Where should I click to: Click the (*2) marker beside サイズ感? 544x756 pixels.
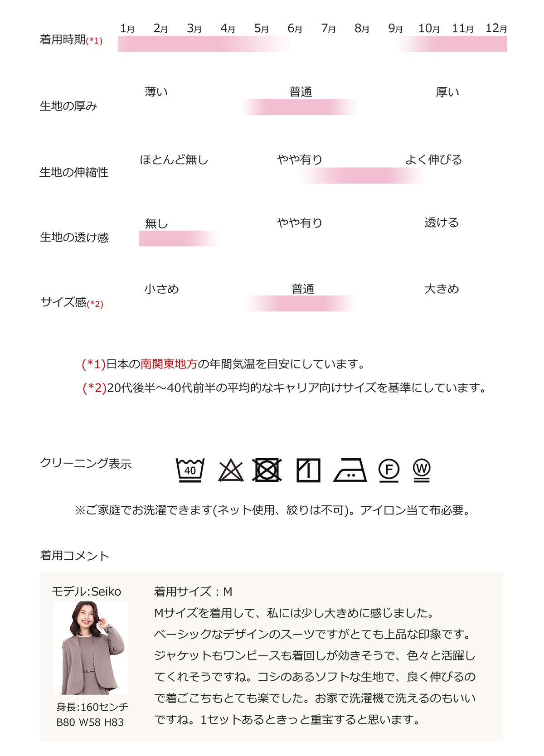point(95,304)
